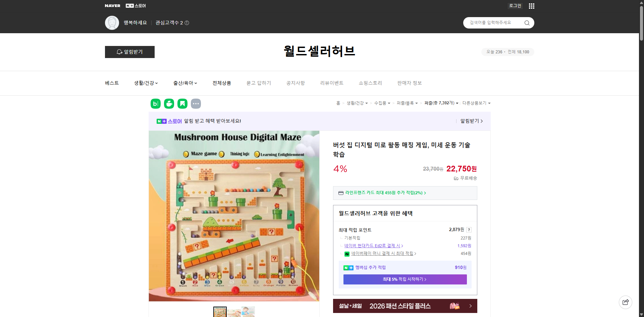Click 최대 5% 적립 시작하기 button
The width and height of the screenshot is (644, 317).
point(405,279)
